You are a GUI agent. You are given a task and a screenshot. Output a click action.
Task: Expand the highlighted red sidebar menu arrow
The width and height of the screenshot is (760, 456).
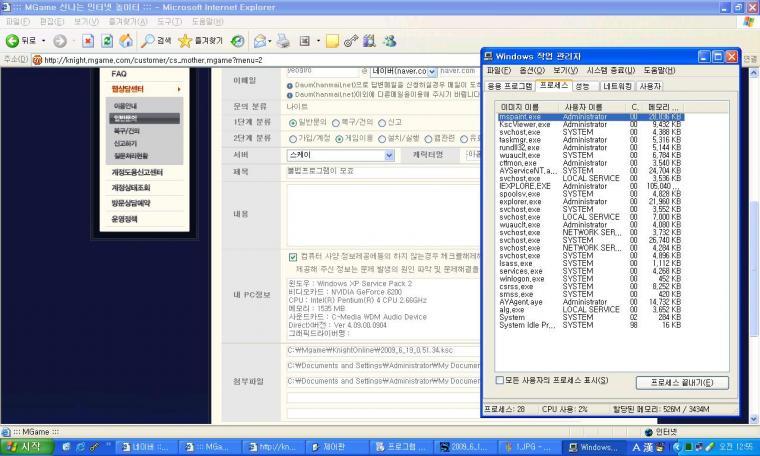pos(179,89)
